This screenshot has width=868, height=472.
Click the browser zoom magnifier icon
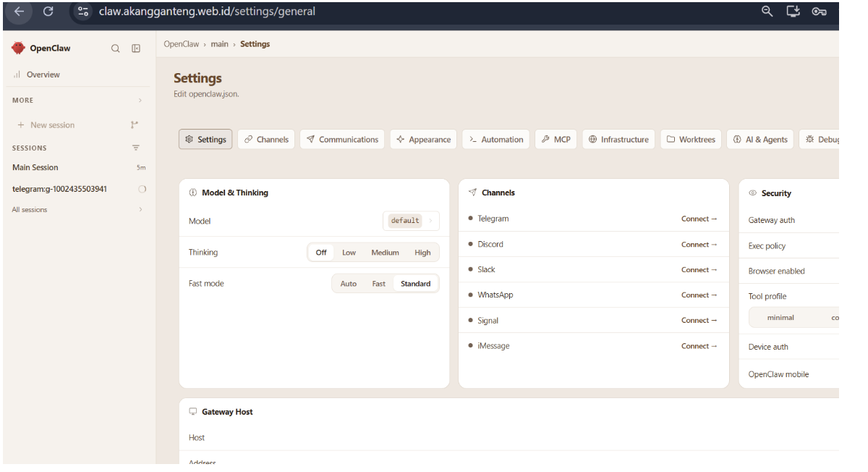coord(767,11)
